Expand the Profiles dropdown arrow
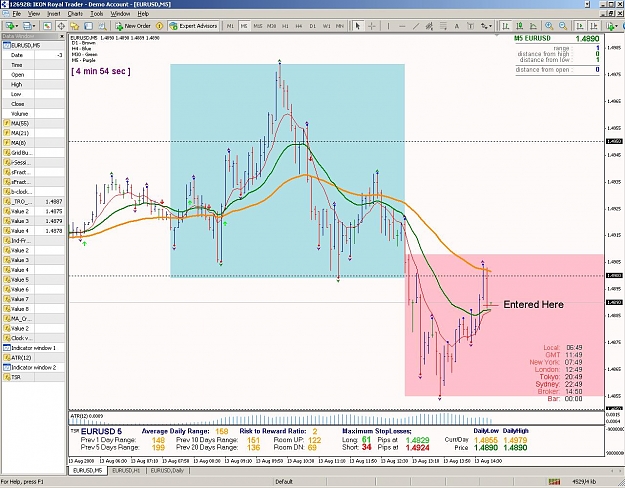The height and width of the screenshot is (488, 625). (34, 26)
